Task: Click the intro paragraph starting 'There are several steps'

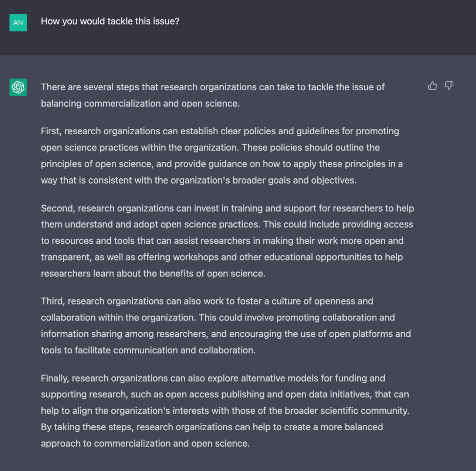Action: point(213,95)
